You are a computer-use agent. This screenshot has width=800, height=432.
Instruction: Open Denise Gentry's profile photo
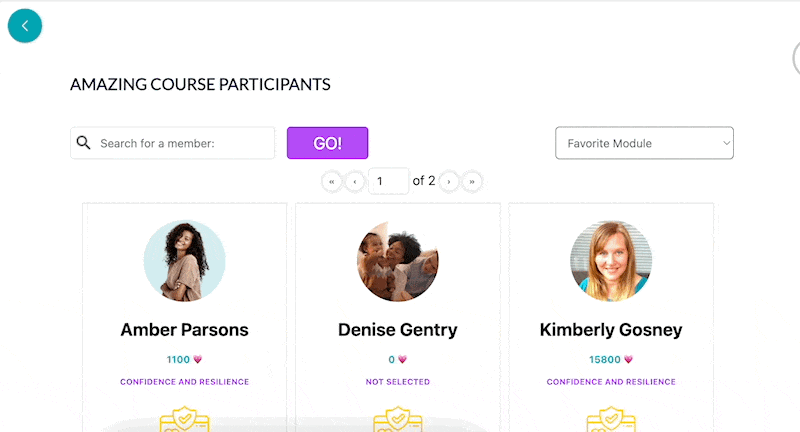tap(398, 261)
